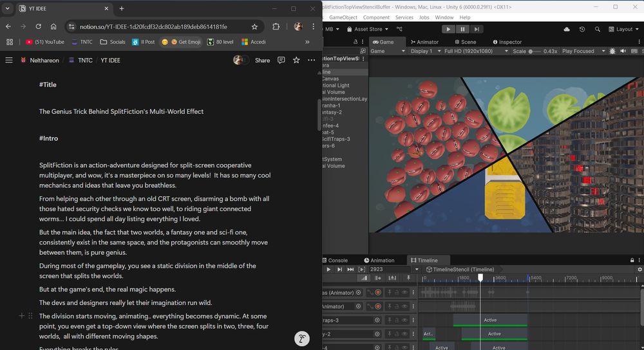Lock the Hierarchy panel
The width and height of the screenshot is (644, 350).
pyautogui.click(x=355, y=42)
